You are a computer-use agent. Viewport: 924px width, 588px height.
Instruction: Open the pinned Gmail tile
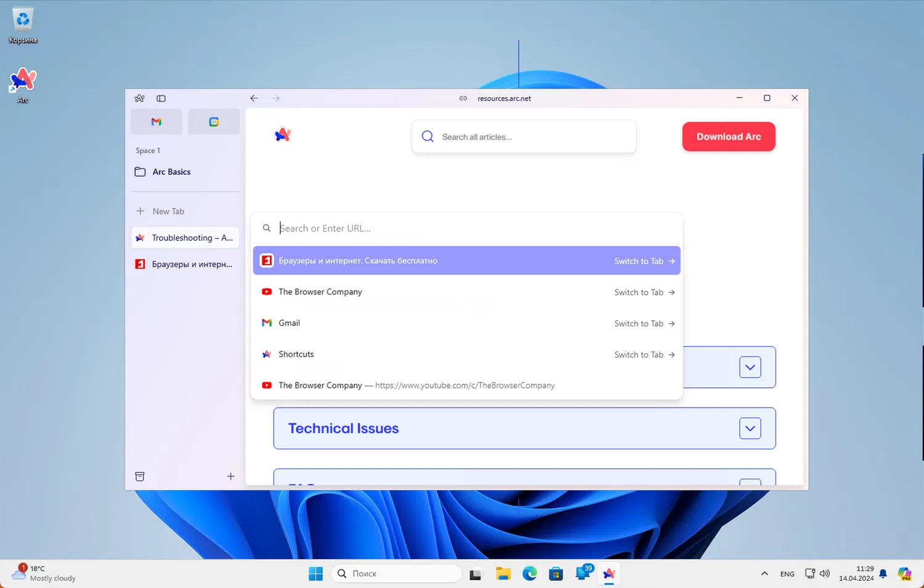coord(156,122)
